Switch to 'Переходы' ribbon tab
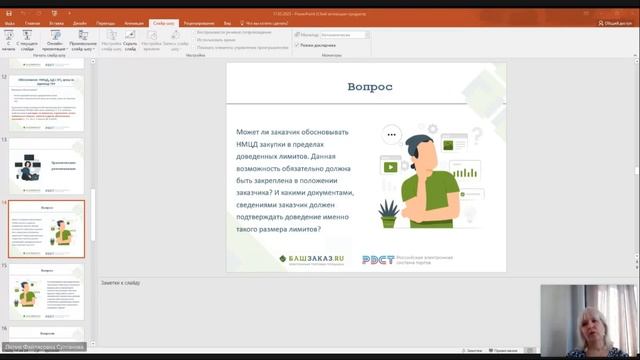 [x=106, y=23]
